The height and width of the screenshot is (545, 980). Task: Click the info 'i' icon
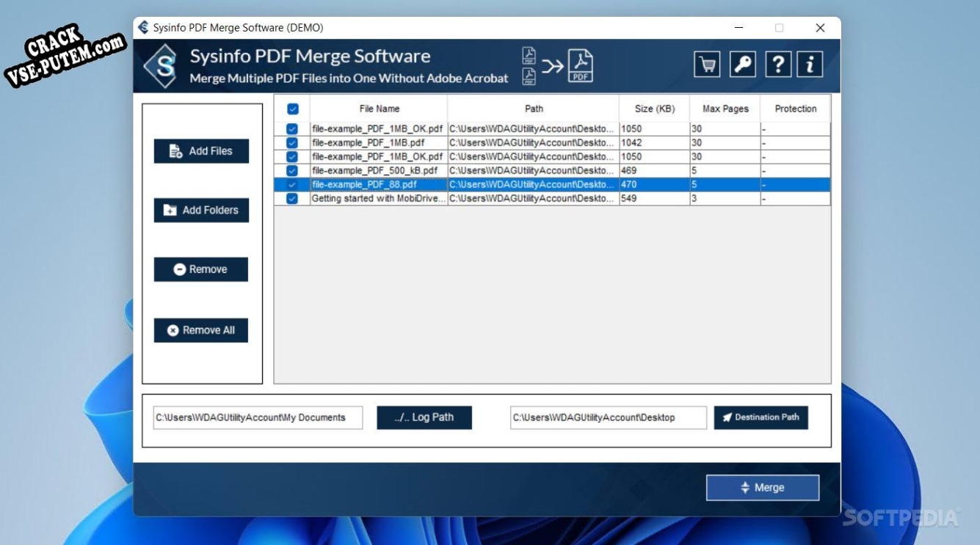810,65
